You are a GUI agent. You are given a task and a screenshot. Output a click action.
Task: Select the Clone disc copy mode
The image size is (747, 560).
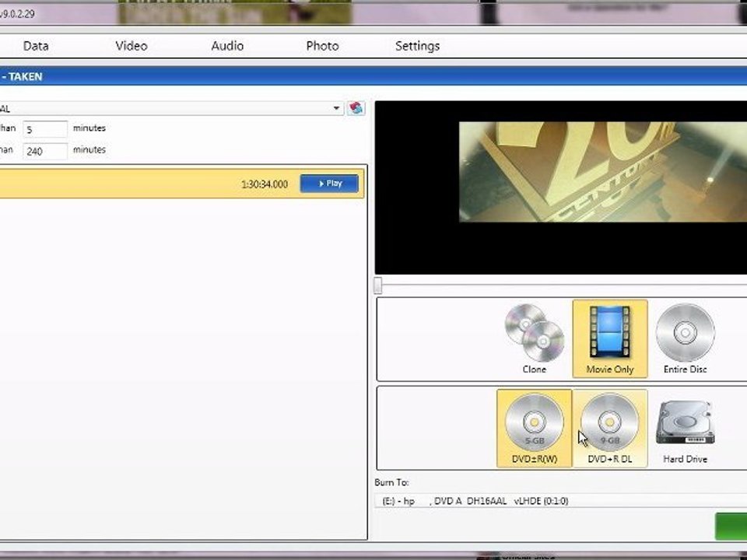(534, 339)
